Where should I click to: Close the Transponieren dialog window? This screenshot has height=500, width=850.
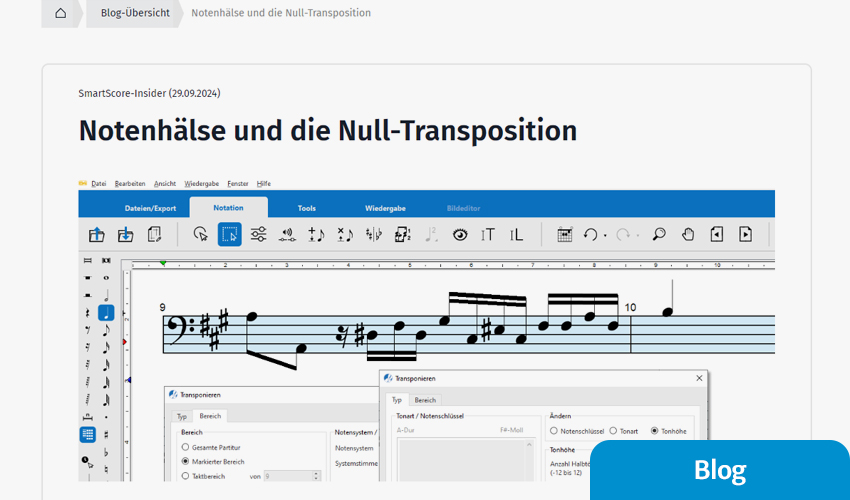698,379
